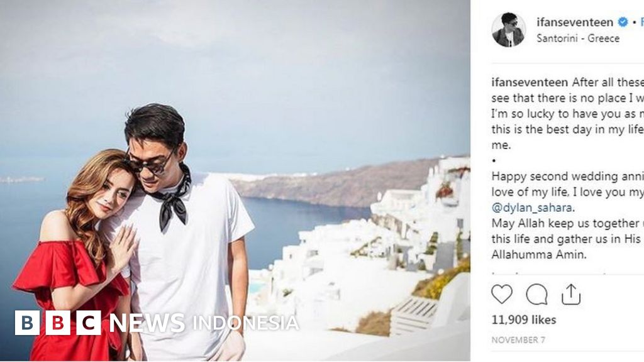The image size is (644, 362).
Task: Click the caption line Allahumma Amin
Action: pyautogui.click(x=539, y=255)
